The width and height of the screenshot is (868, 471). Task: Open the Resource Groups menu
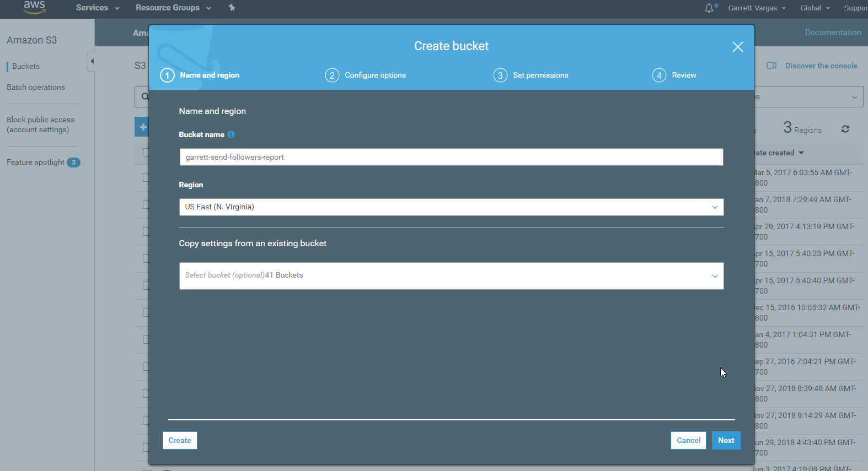pos(173,8)
